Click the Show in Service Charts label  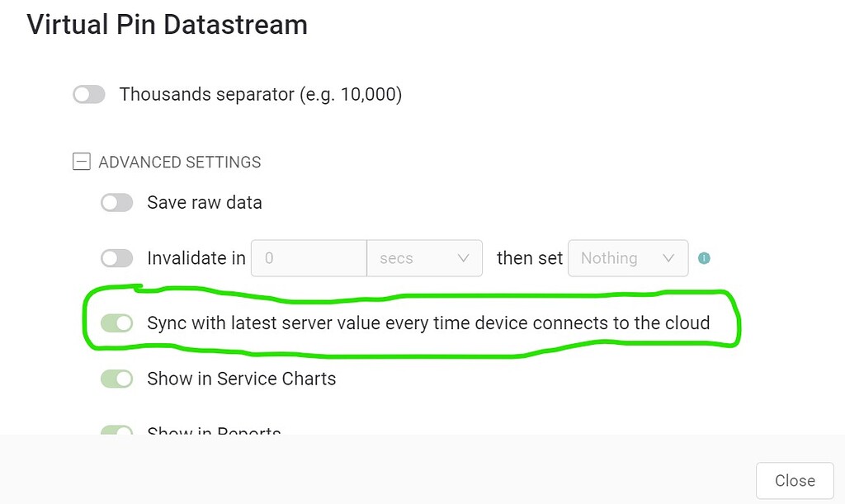242,379
